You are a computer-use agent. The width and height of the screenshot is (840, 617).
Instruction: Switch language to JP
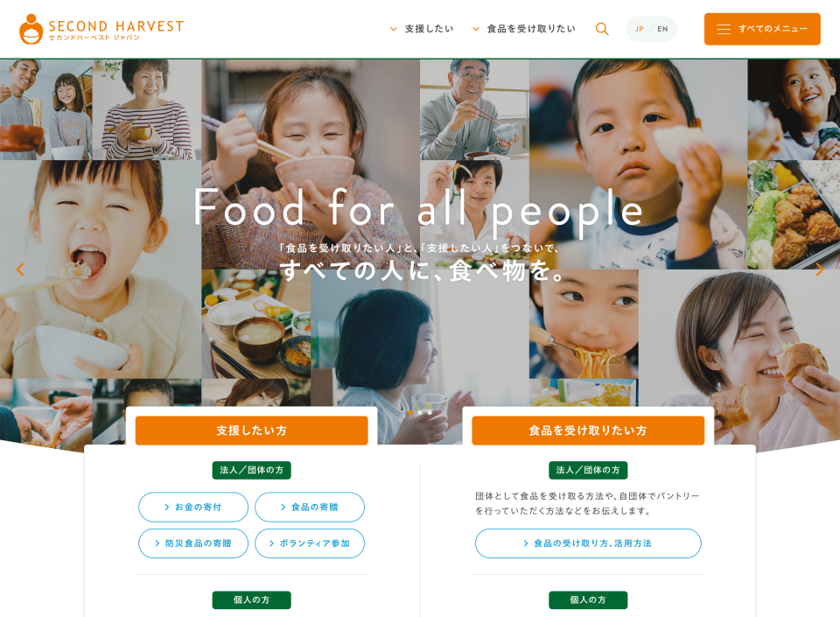(639, 29)
